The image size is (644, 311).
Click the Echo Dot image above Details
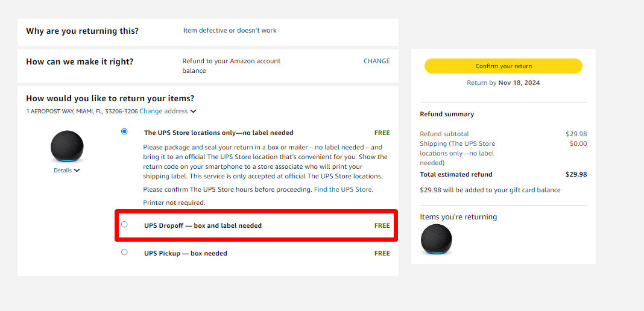point(67,146)
